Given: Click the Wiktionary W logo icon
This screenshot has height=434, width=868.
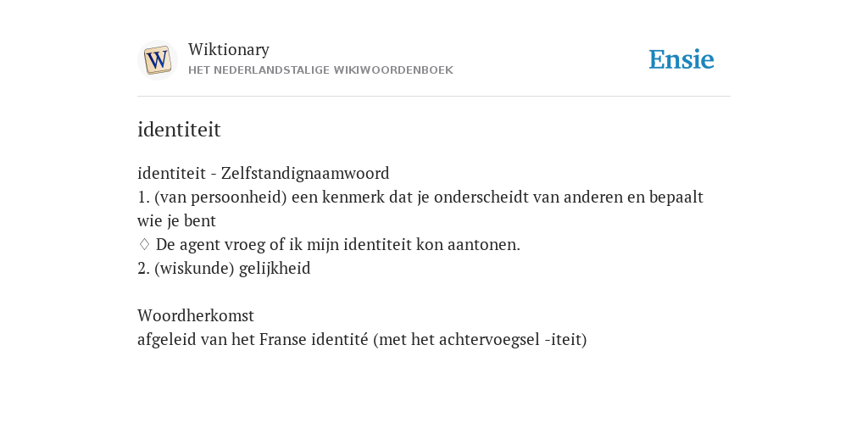Looking at the screenshot, I should (157, 60).
